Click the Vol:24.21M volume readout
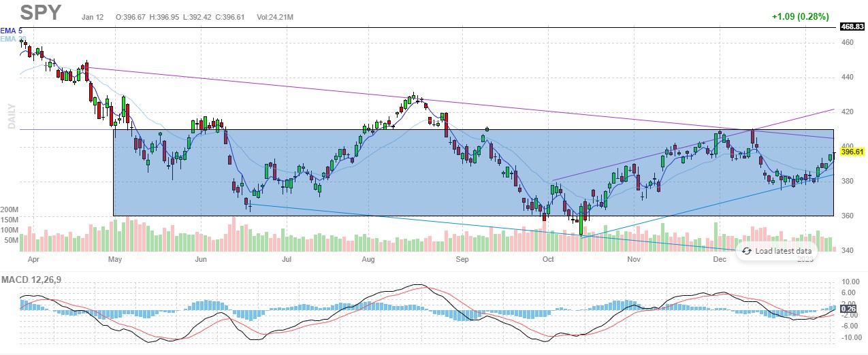This screenshot has height=355, width=868. (272, 15)
